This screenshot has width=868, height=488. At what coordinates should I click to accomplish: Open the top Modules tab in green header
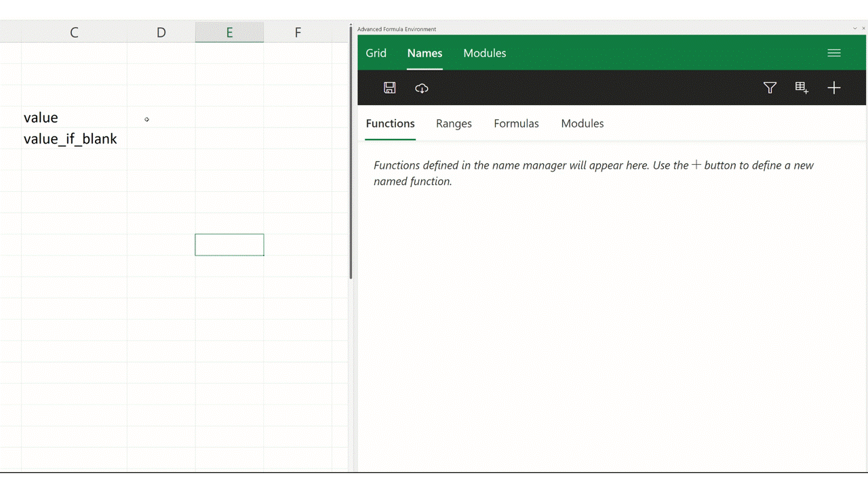click(484, 53)
